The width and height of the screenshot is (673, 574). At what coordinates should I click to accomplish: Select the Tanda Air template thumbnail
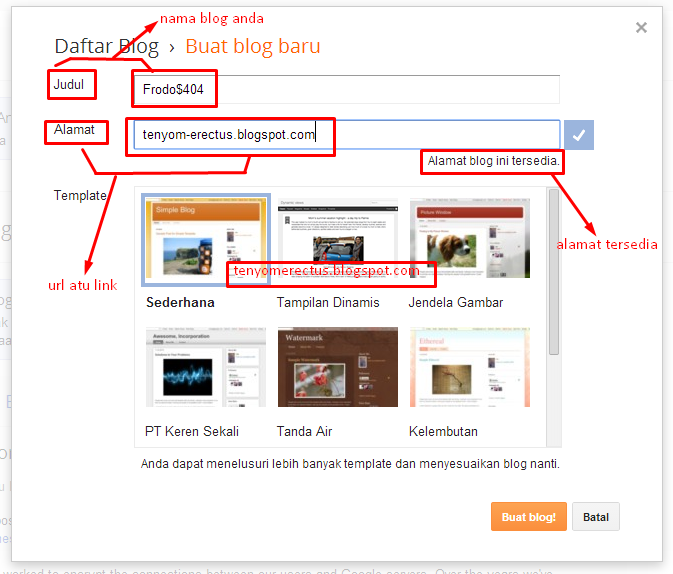click(338, 367)
